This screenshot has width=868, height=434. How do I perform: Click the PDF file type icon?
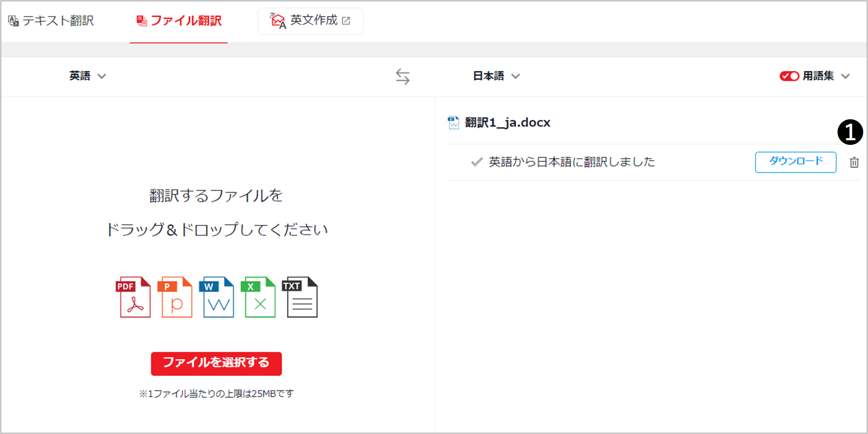point(133,297)
